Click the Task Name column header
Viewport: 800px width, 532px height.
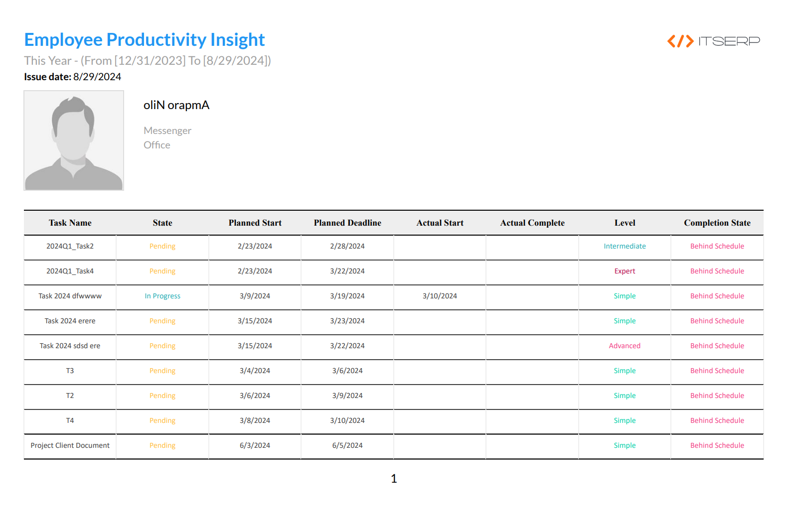(x=70, y=223)
